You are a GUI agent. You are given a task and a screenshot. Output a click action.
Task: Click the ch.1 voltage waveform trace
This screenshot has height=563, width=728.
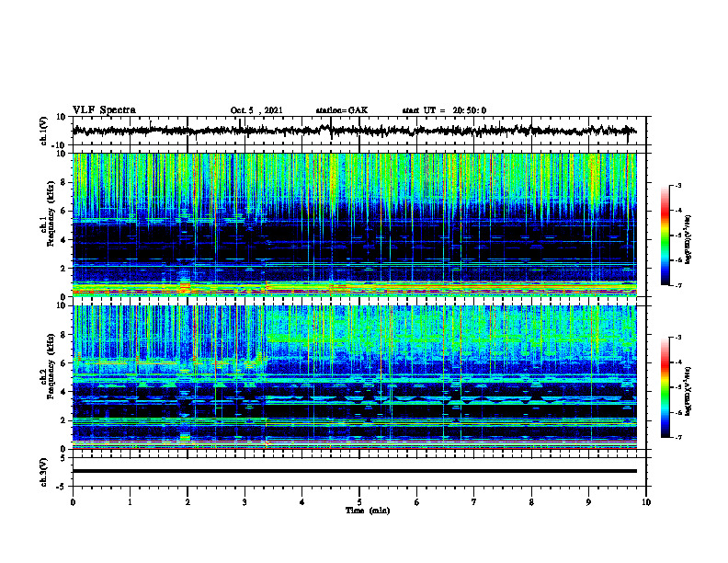354,131
